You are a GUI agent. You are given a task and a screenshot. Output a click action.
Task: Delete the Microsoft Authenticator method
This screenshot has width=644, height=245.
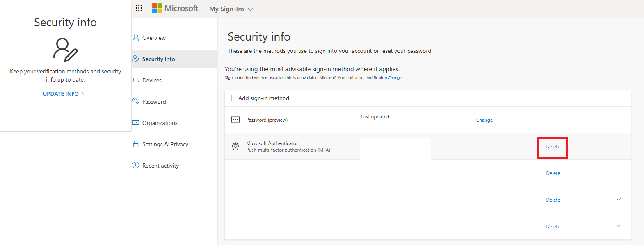(x=553, y=147)
